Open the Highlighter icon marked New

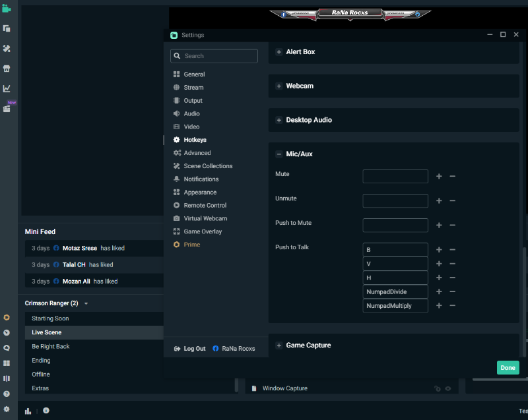click(7, 109)
